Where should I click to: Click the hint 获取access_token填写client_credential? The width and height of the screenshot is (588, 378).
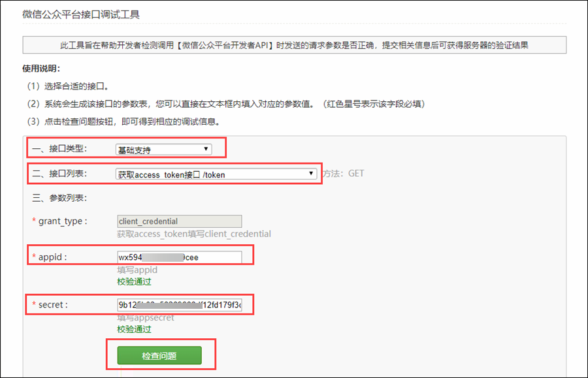pyautogui.click(x=194, y=234)
